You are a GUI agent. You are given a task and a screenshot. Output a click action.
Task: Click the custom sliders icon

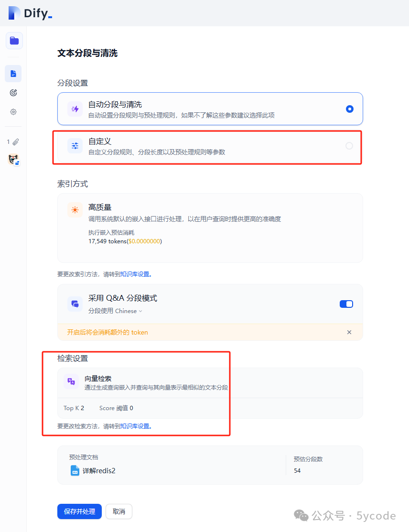(75, 146)
